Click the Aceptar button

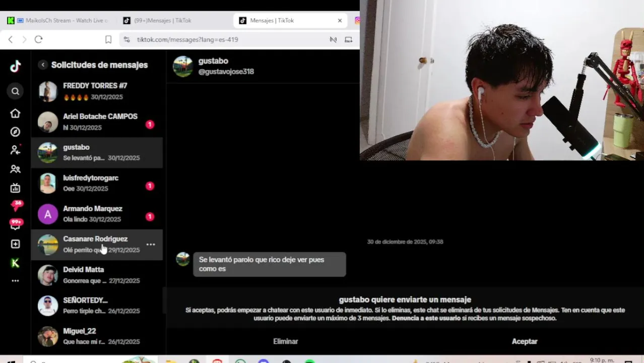[x=525, y=341]
